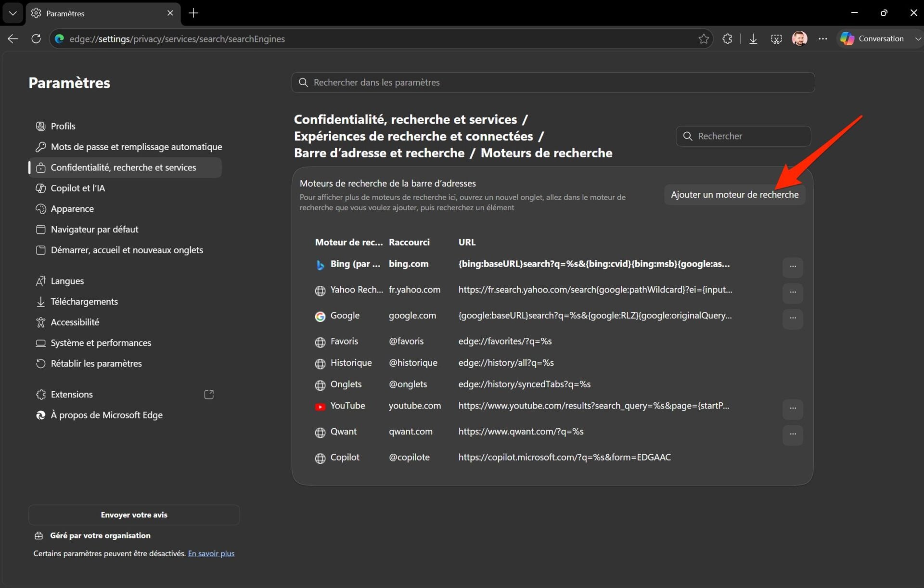This screenshot has width=924, height=588.
Task: Go to Expériences de recherche et connectées breadcrumb
Action: pos(413,136)
